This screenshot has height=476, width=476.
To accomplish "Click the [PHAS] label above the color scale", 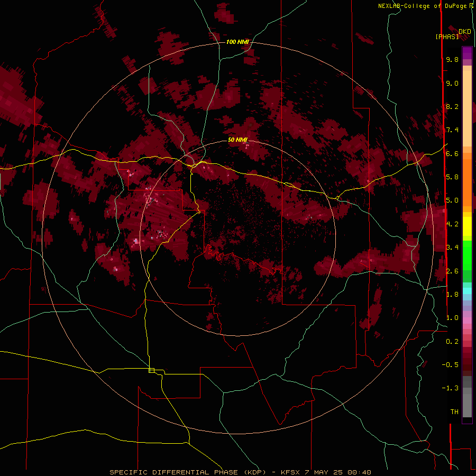I will (x=447, y=37).
